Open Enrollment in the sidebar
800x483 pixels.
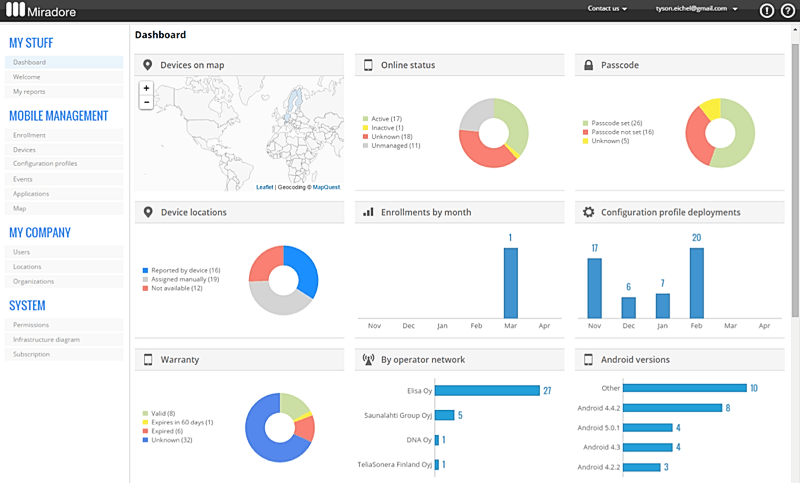(x=30, y=134)
